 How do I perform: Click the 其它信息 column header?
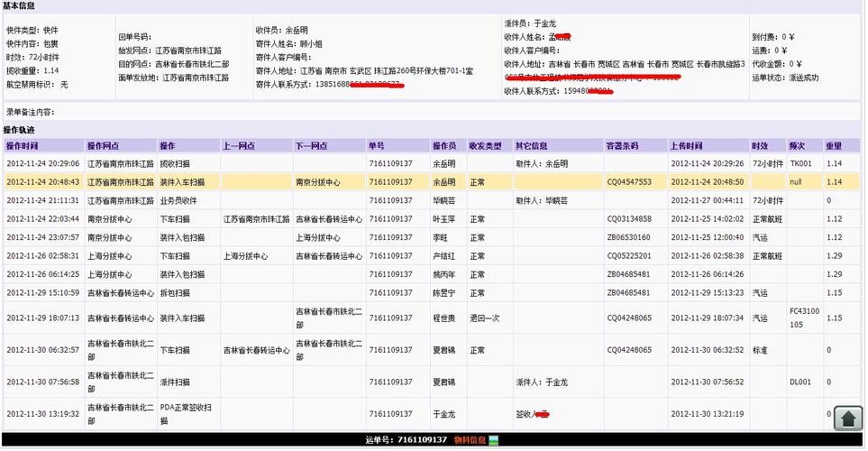[532, 146]
